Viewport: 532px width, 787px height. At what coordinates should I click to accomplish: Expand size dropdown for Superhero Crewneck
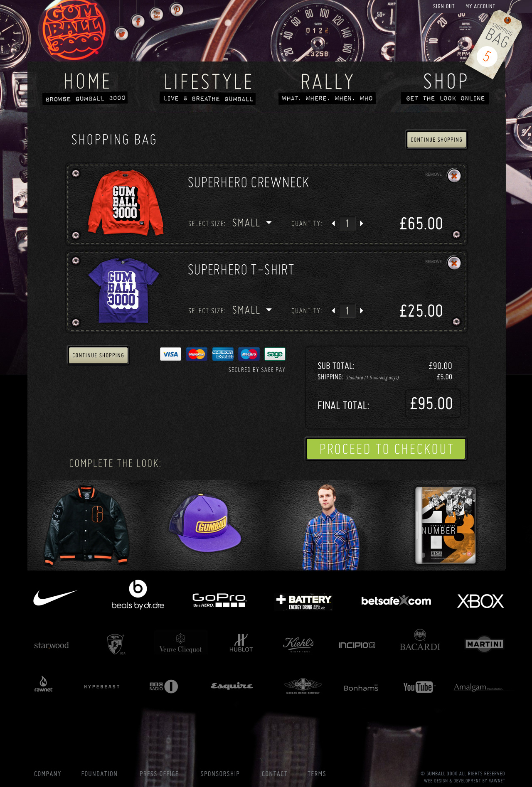269,223
